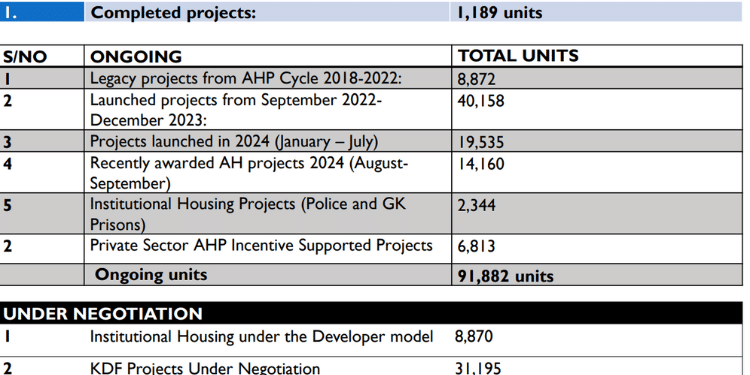Select 'Launched projects from September 2022' row text
750x375 pixels.
click(x=236, y=100)
